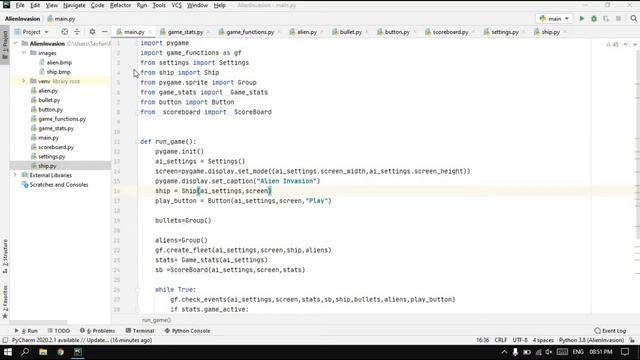Click locate file target icon in Project panel

(64, 31)
